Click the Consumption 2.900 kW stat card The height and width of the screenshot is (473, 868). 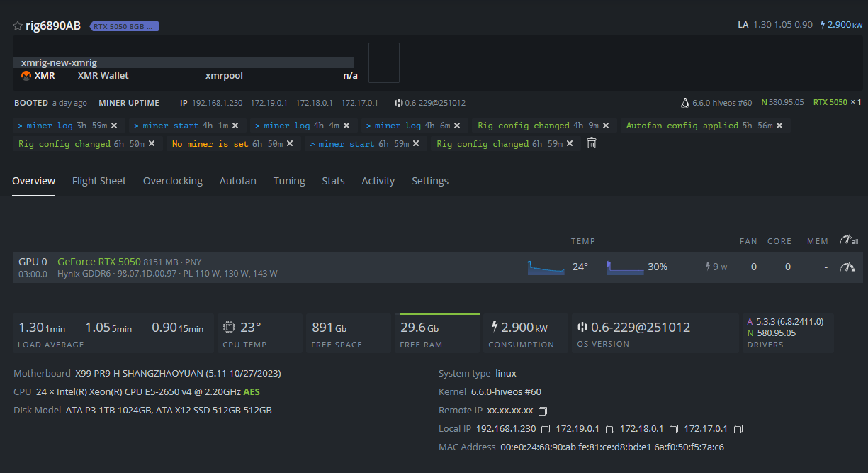pyautogui.click(x=525, y=333)
